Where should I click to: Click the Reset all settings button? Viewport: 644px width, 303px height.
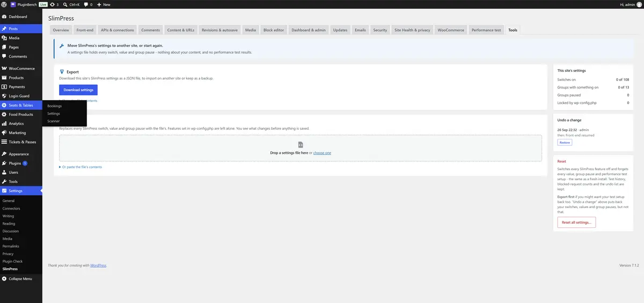pos(576,222)
